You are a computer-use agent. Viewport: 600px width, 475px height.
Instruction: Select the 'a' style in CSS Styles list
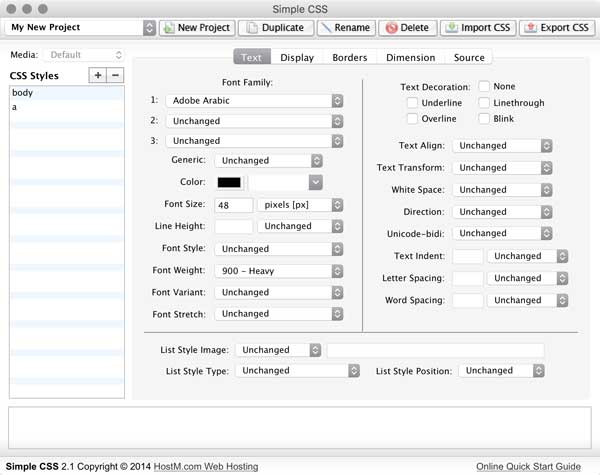pyautogui.click(x=67, y=107)
